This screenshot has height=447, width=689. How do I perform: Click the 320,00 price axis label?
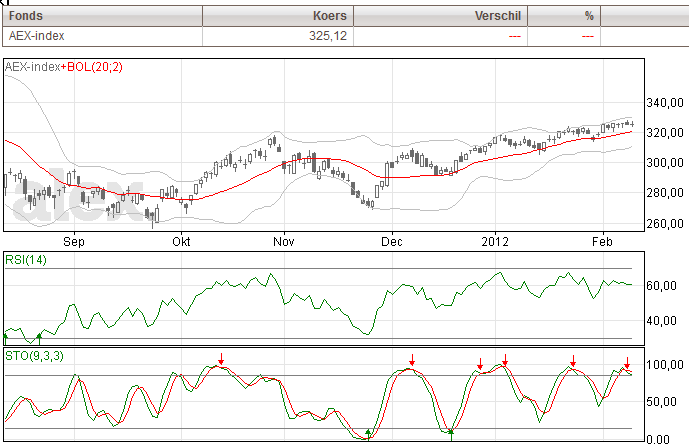[665, 132]
